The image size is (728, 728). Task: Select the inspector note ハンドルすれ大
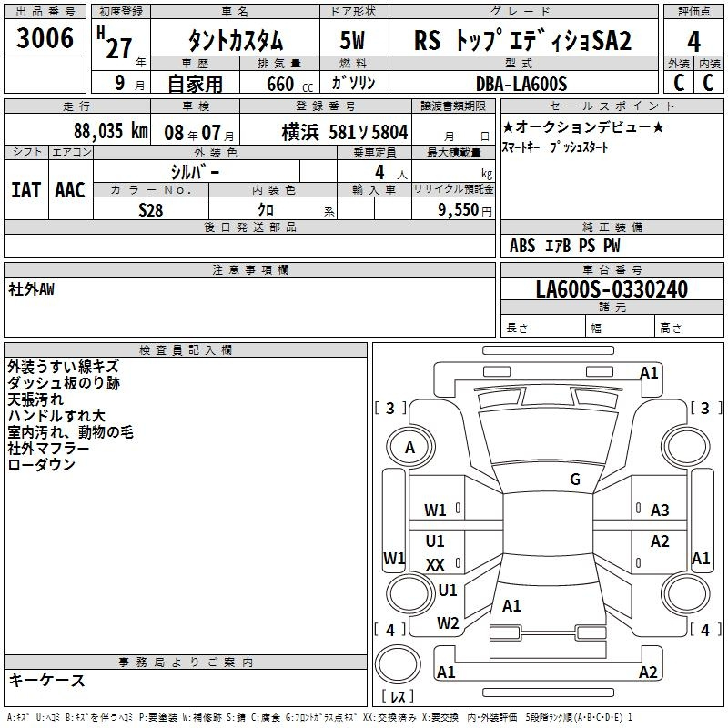point(56,416)
